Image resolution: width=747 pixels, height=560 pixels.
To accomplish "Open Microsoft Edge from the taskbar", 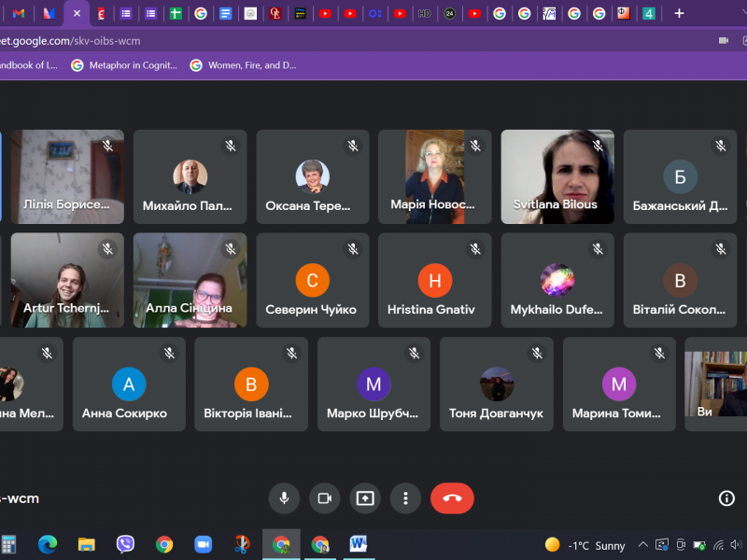I will (48, 544).
